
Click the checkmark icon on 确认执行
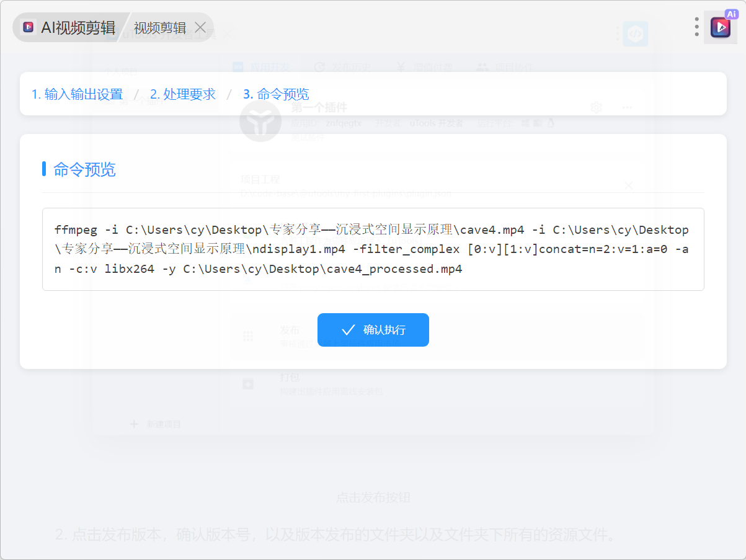pos(349,329)
